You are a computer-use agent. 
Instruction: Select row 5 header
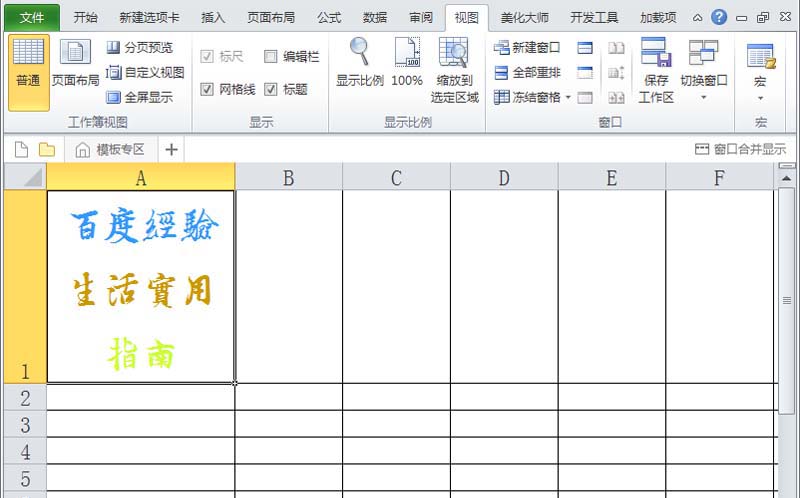click(x=26, y=478)
